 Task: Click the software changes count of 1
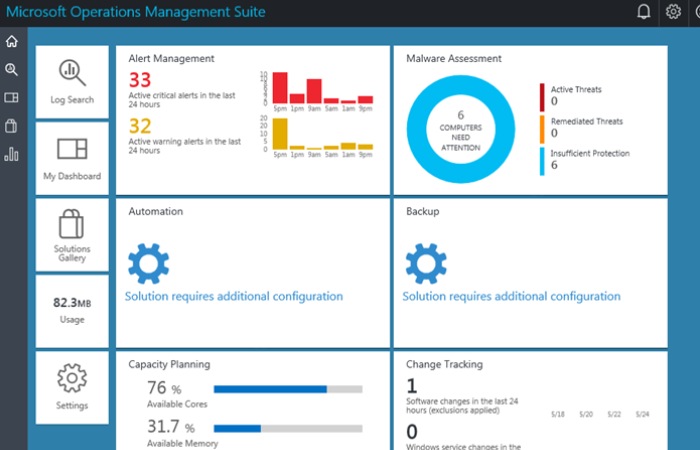click(x=412, y=386)
